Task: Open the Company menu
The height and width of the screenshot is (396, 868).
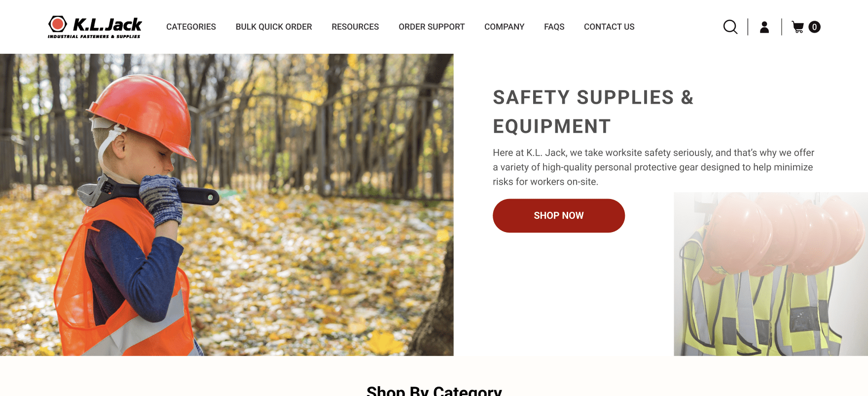Action: 504,27
